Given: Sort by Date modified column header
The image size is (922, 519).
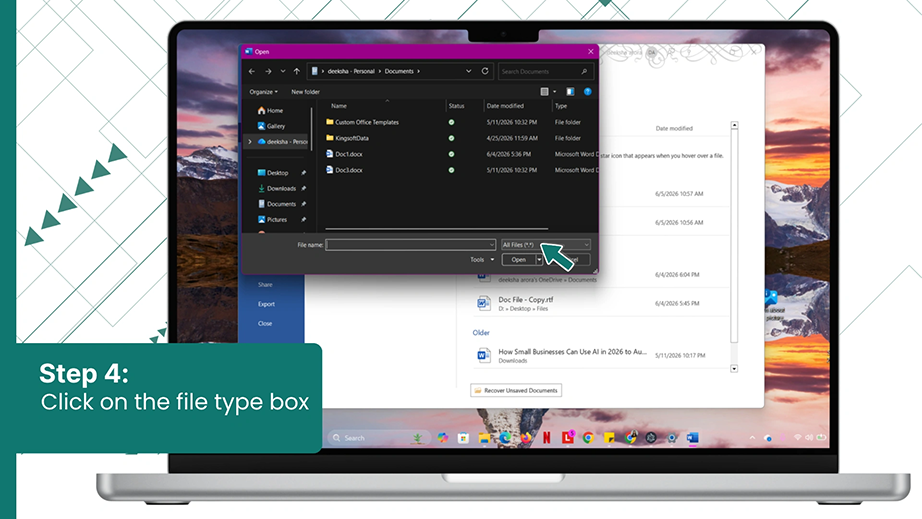Looking at the screenshot, I should pos(505,106).
